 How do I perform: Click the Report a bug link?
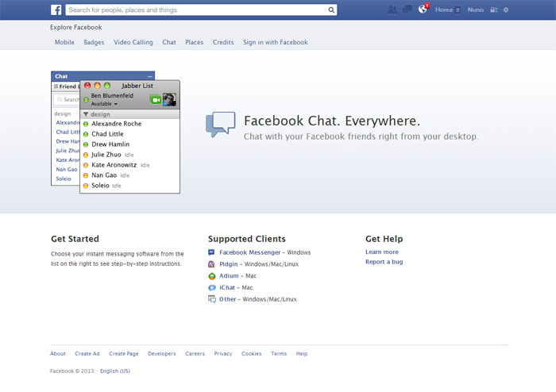(x=384, y=262)
